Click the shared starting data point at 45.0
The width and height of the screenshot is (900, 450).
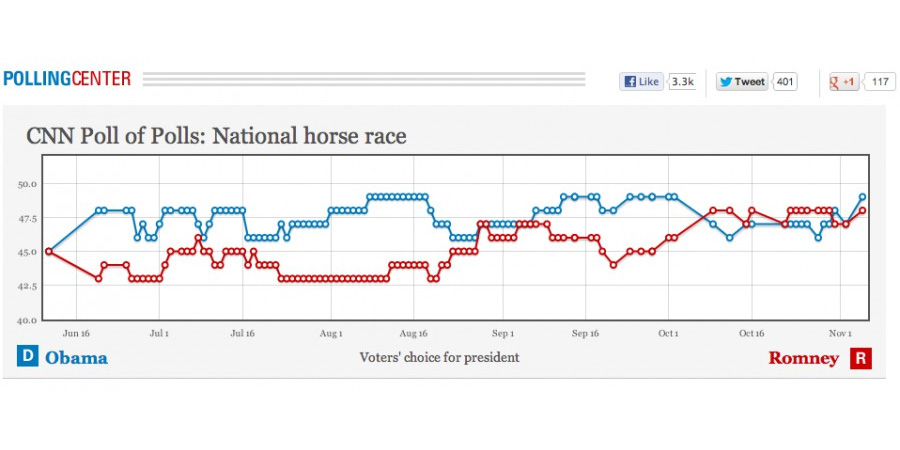click(49, 251)
